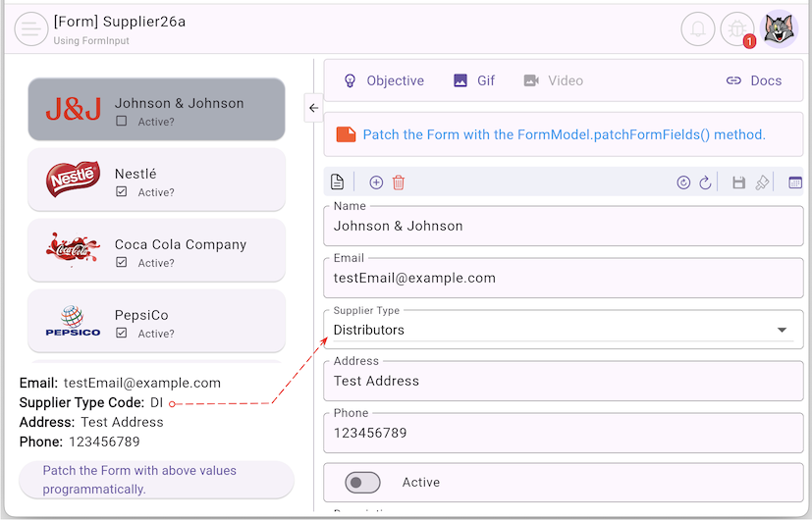Switch to the Gif tab

pyautogui.click(x=474, y=80)
